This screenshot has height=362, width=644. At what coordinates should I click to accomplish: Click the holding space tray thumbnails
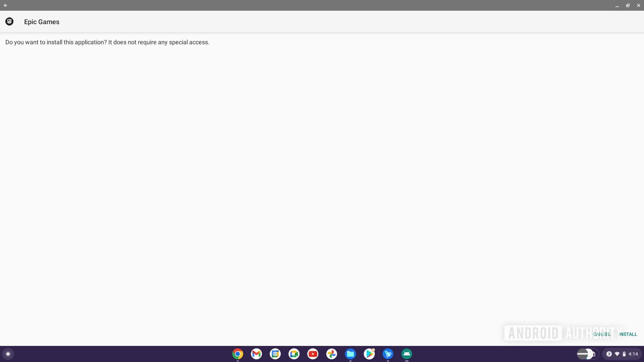(x=586, y=354)
